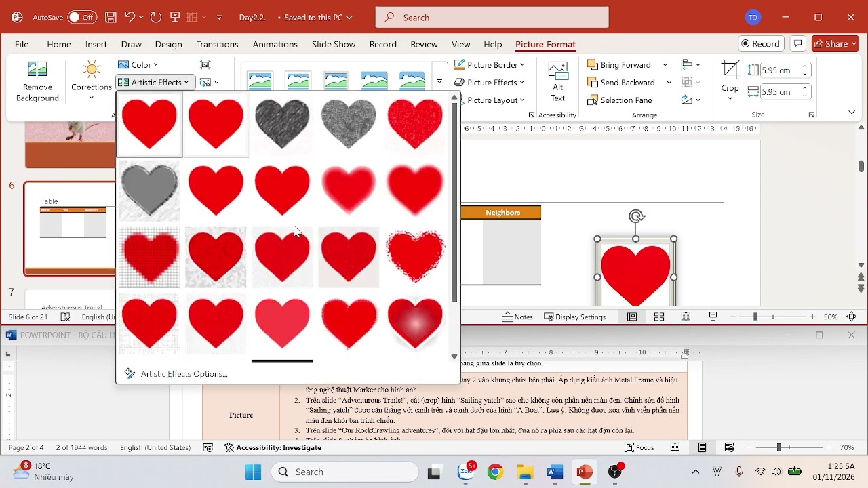Click the rotate handle above the heart
Viewport: 868px width, 488px height.
[636, 216]
